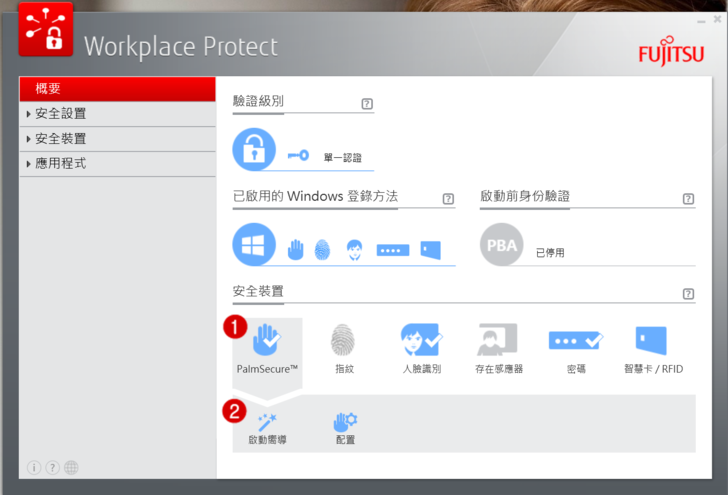The height and width of the screenshot is (495, 728).
Task: Click the 已停用 status text
Action: tap(550, 253)
